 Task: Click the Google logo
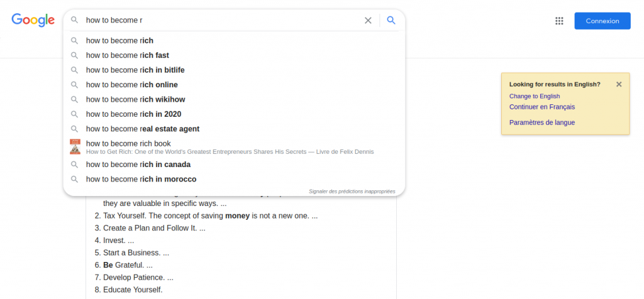click(x=33, y=20)
